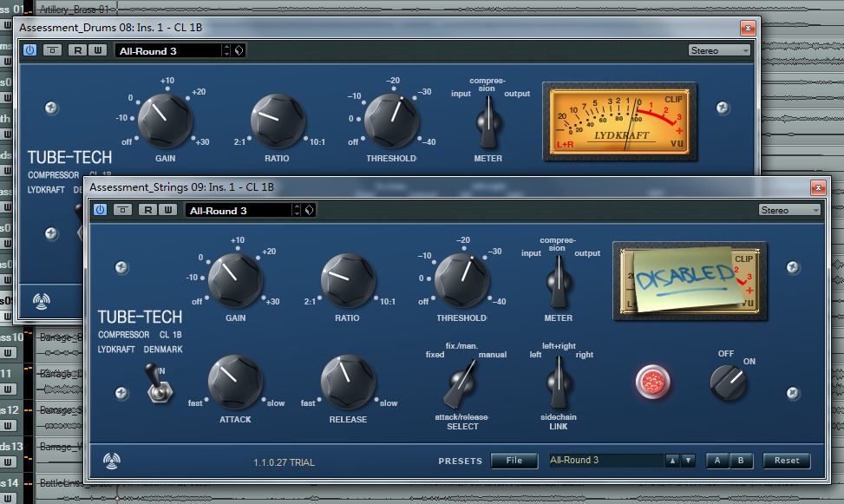Toggle the W button on track 10

pyautogui.click(x=8, y=353)
